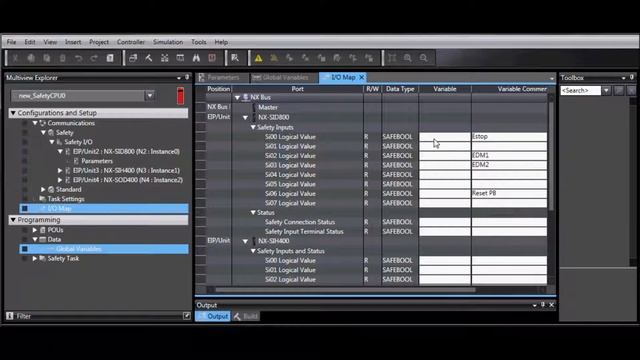Collapse Safety Inputs group in I/O Map

pos(253,127)
